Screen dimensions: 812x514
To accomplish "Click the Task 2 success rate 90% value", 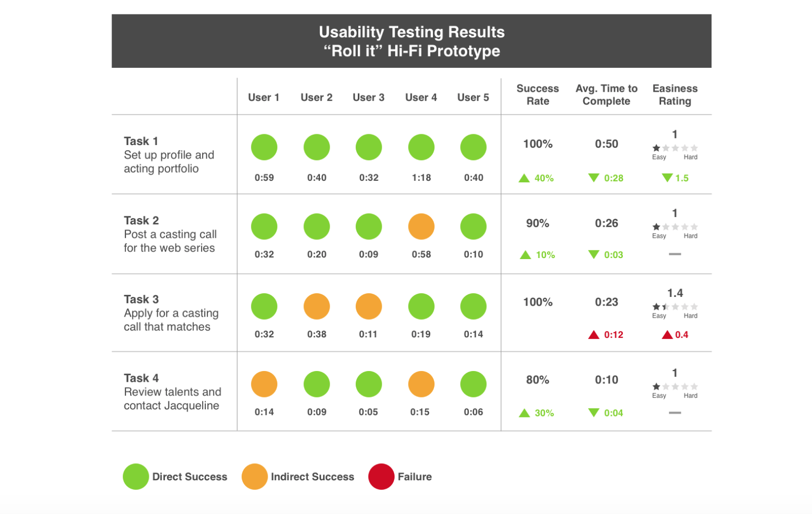I will [x=538, y=223].
